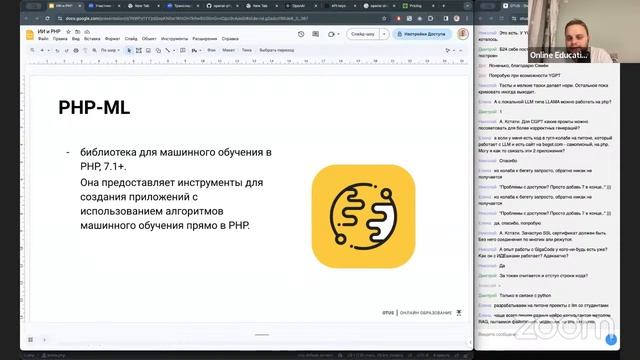
Task: Bookmark this page with star icon
Action: [x=384, y=18]
